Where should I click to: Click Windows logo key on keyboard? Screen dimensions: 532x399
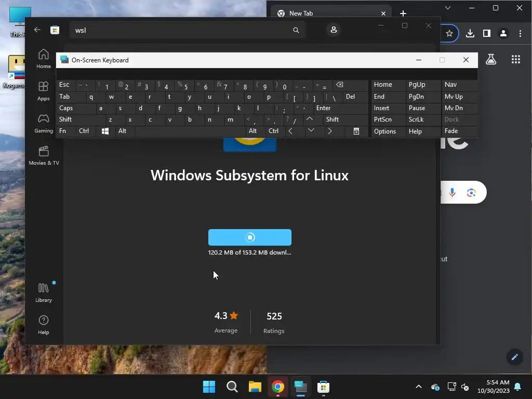[105, 131]
